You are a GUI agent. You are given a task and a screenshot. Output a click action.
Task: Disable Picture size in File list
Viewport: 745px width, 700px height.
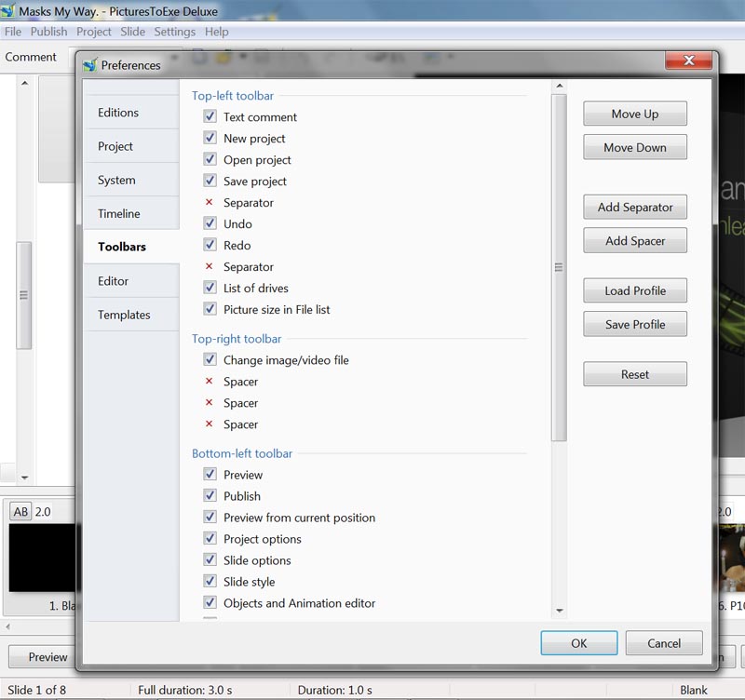coord(210,310)
